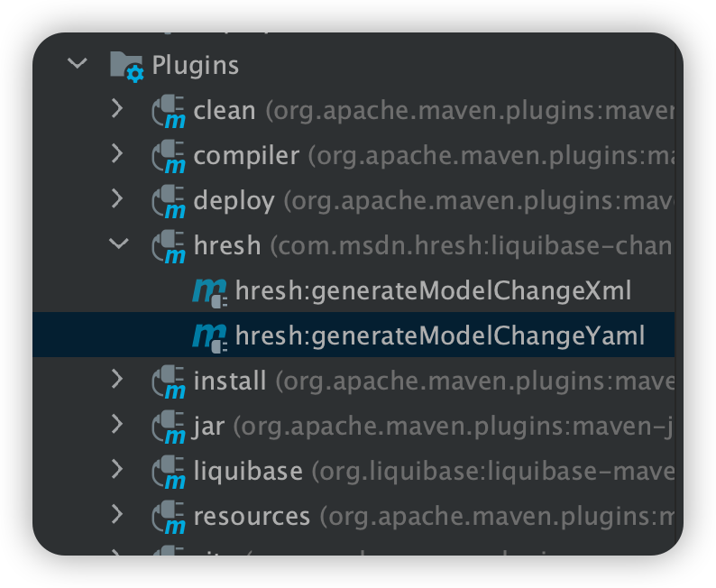Viewport: 716px width, 588px height.
Task: Select hresh:generateModelChangeYaml goal
Action: click(440, 336)
